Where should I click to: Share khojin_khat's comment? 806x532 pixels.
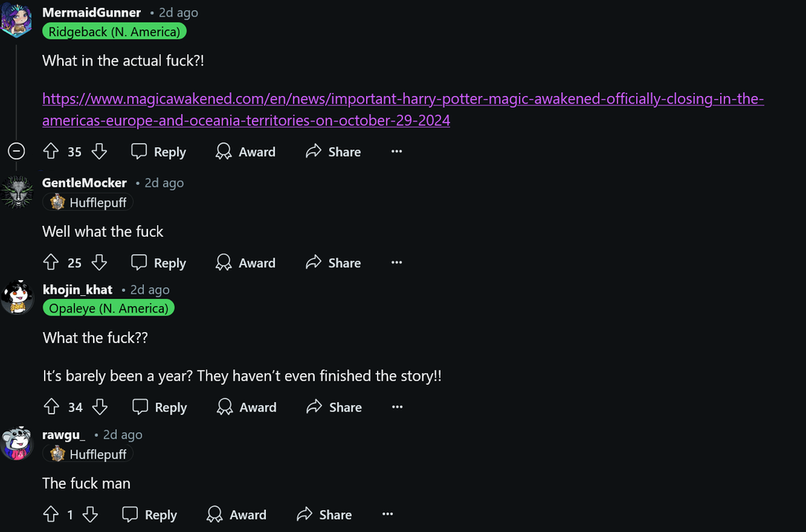coord(334,407)
